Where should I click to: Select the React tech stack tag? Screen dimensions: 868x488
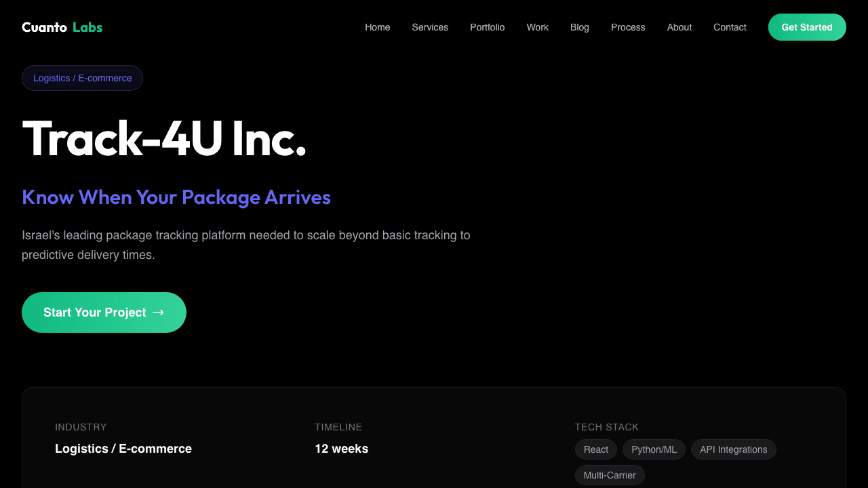click(x=596, y=449)
